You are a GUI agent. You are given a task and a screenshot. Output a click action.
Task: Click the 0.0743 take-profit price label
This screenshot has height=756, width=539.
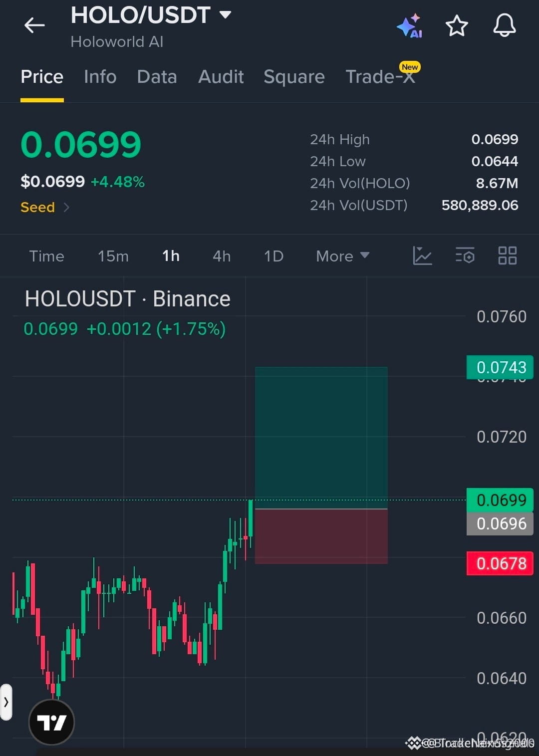click(500, 367)
